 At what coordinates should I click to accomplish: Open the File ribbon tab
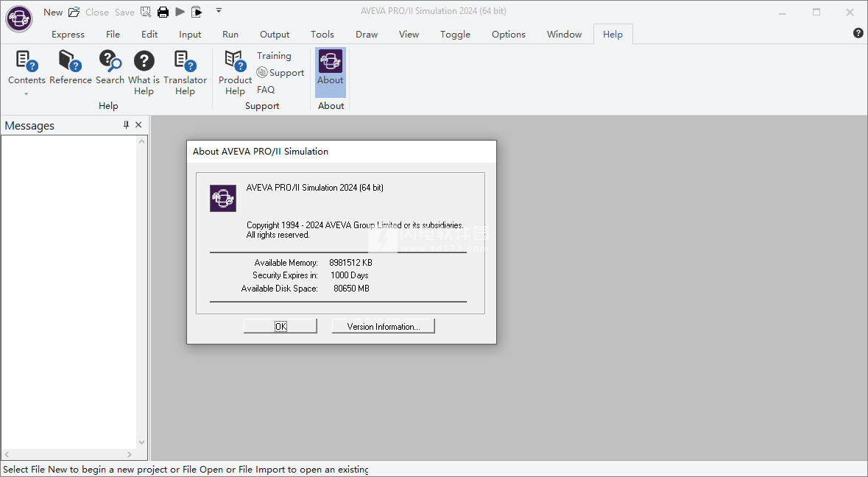pyautogui.click(x=113, y=35)
